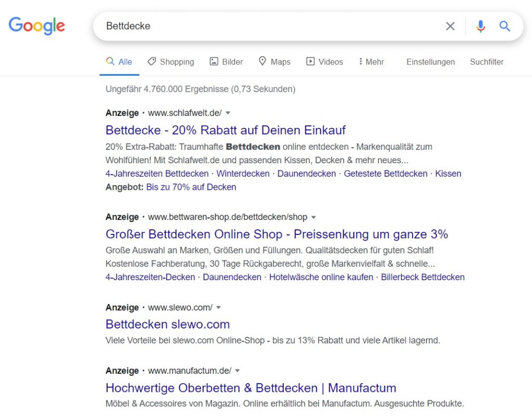
Task: Open the bettwaren-shop 'Daunendecken' sitelink
Action: coord(232,277)
